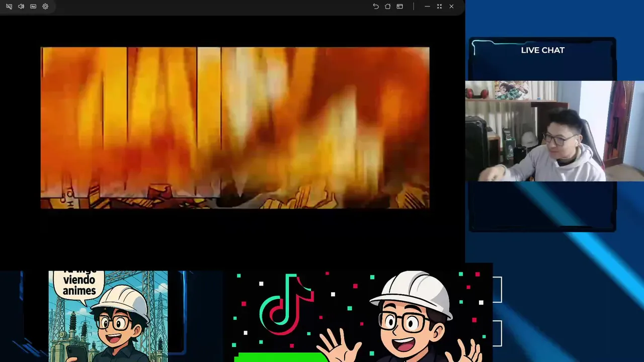
Task: Open the keyboard icon in the top bar
Action: coord(33,7)
